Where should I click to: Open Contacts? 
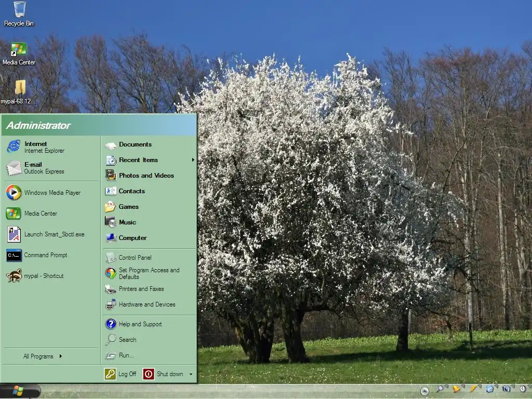150,191
